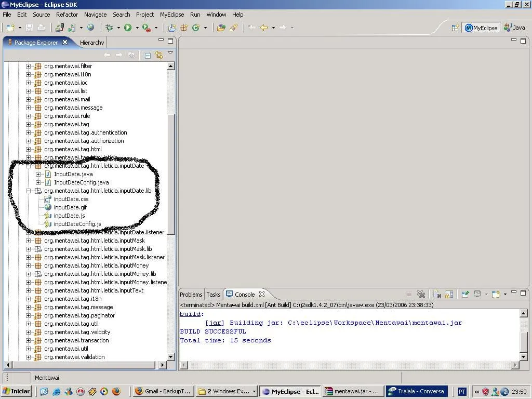This screenshot has height=399, width=532.
Task: Click the Open Type folder icon
Action: tap(221, 28)
